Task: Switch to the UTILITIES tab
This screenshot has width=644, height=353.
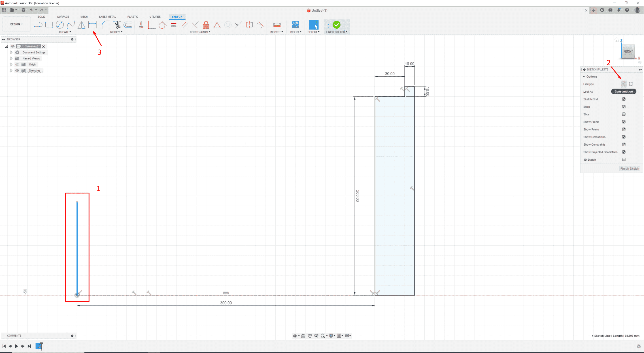Action: click(x=155, y=17)
